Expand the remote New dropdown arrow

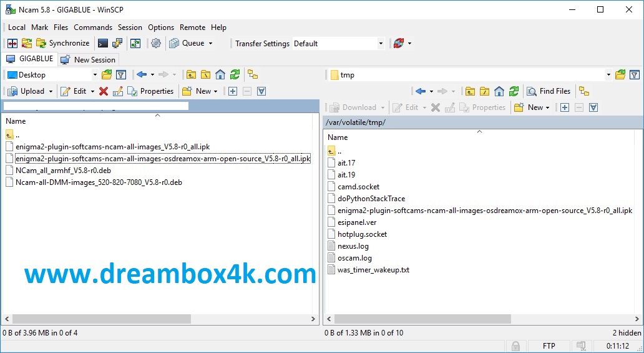pos(547,108)
